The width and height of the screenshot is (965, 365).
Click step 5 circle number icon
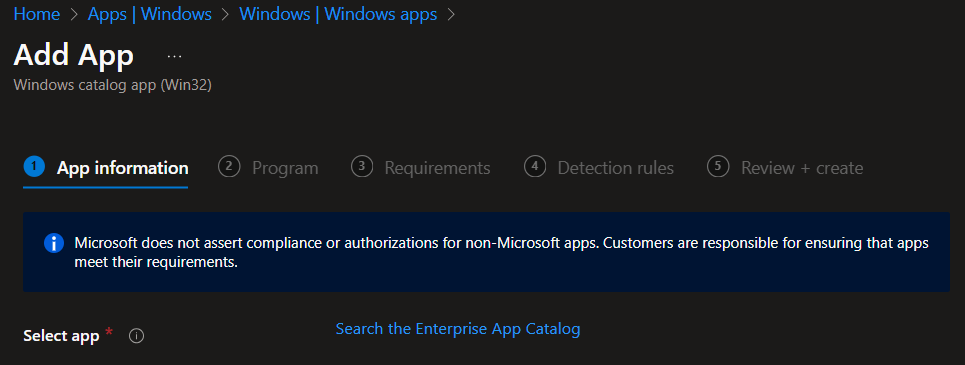718,167
